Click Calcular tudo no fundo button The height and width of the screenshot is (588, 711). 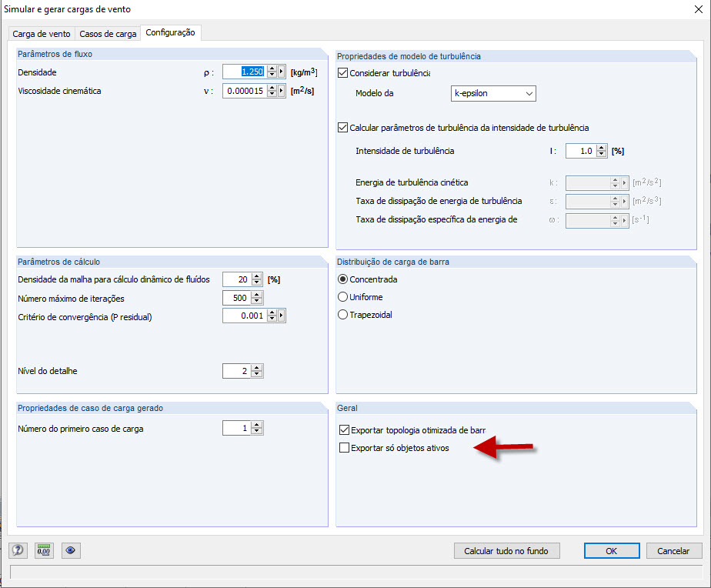click(506, 551)
